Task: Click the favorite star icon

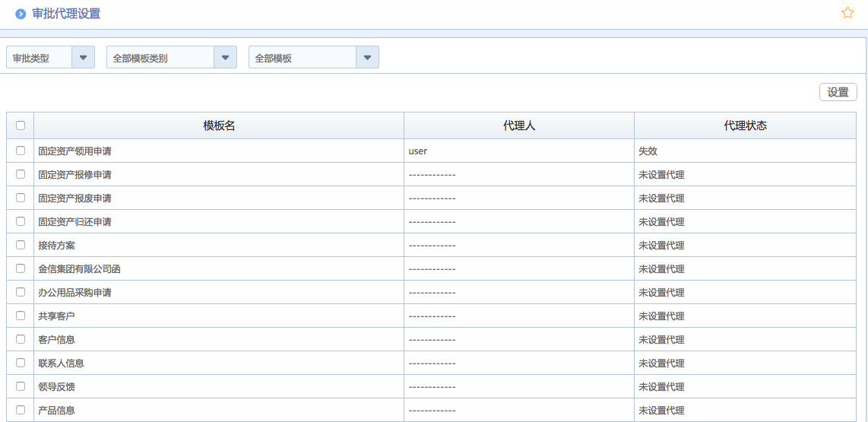Action: [847, 13]
